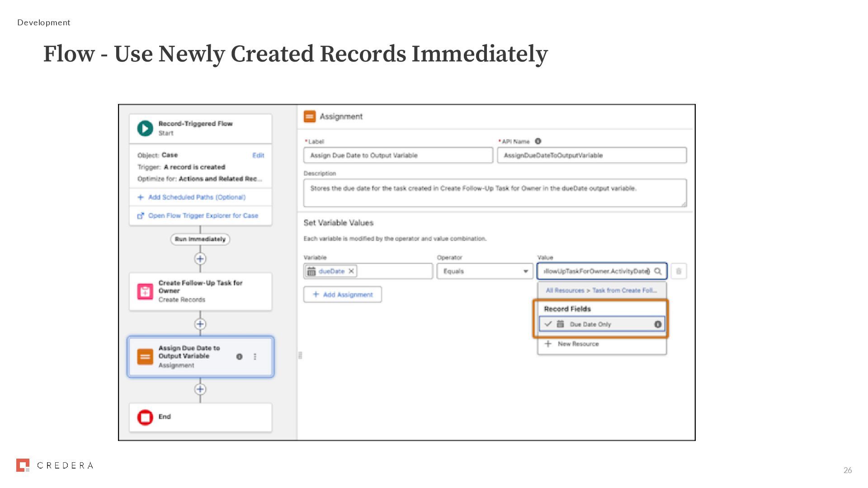
Task: Open the three-dot menu on Assignment node
Action: click(255, 357)
